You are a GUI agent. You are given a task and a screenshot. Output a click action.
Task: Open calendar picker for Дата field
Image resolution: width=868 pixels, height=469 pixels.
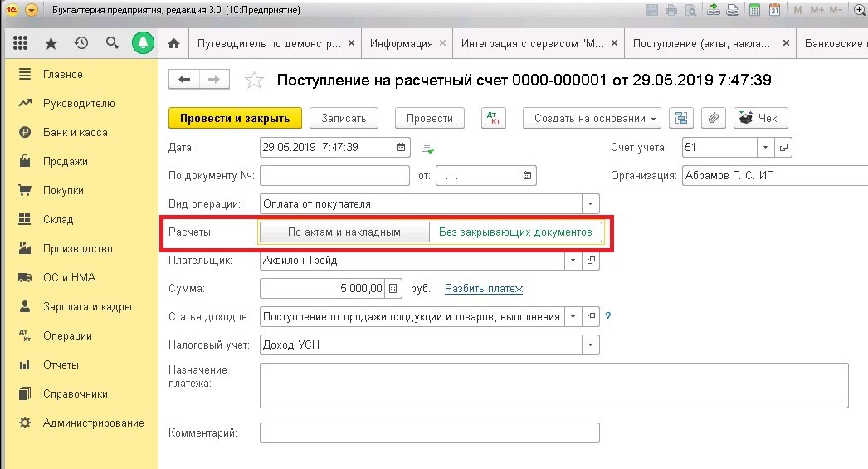(402, 148)
